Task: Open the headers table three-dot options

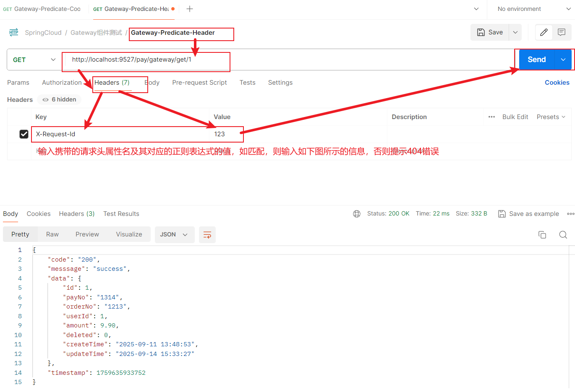Action: click(x=491, y=117)
